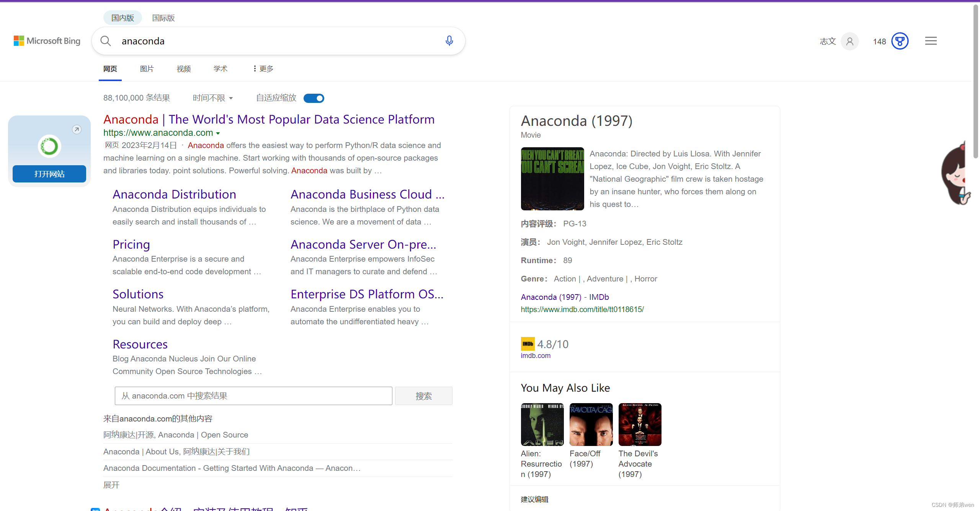
Task: Open the user account avatar icon
Action: click(849, 41)
